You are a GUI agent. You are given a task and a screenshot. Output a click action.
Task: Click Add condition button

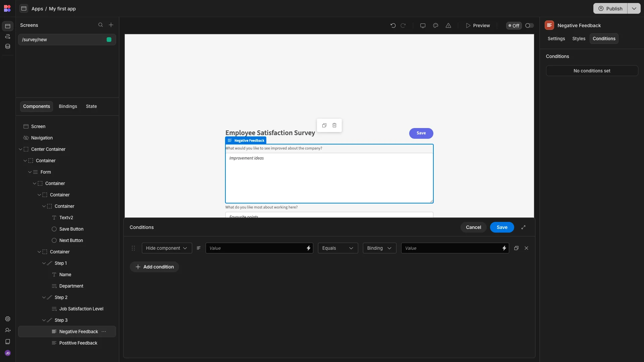click(154, 267)
